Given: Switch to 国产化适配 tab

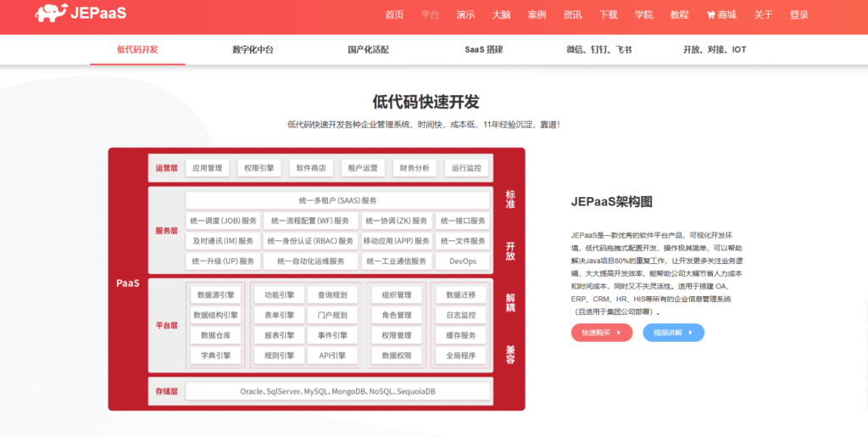Looking at the screenshot, I should click(368, 49).
